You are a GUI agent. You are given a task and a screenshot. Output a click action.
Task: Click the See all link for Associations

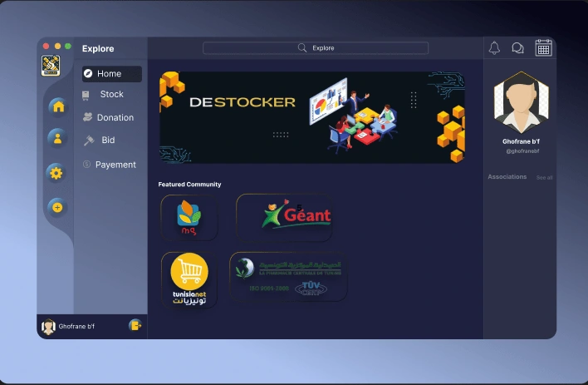[x=544, y=178]
